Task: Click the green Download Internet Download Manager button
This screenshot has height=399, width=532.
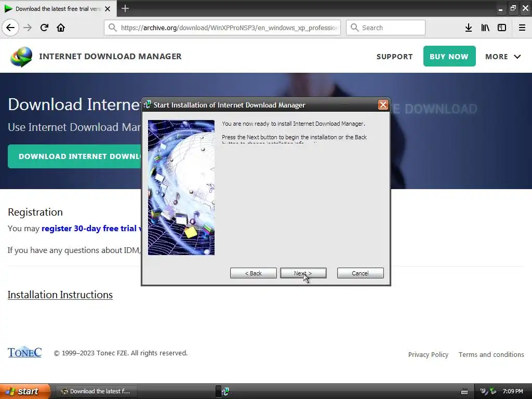Action: pos(75,156)
